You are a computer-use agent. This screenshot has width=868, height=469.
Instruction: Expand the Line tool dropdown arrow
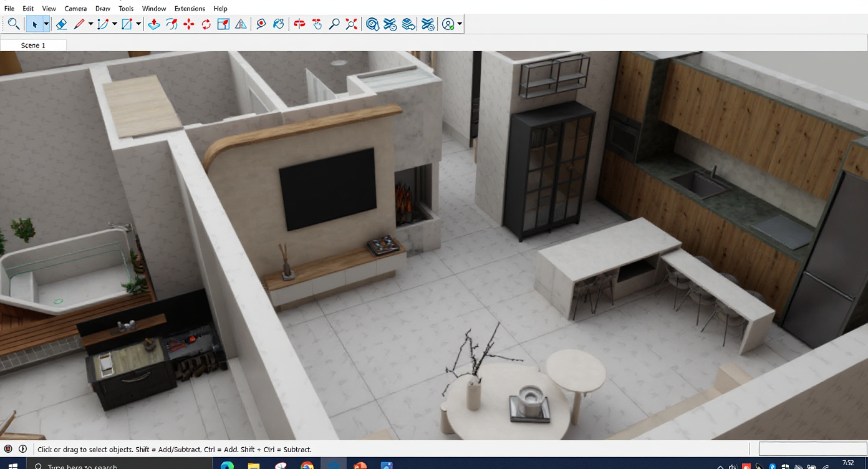click(90, 24)
